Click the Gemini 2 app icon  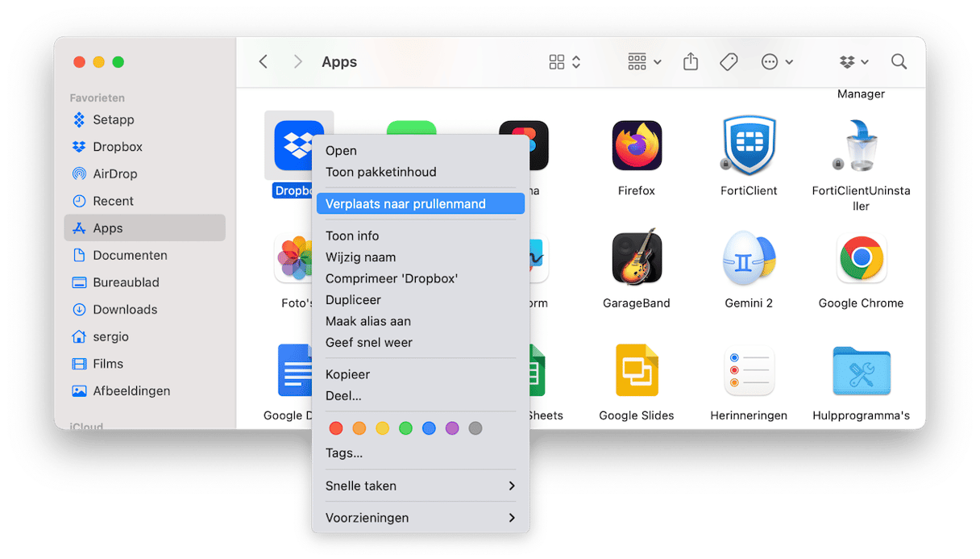point(749,259)
